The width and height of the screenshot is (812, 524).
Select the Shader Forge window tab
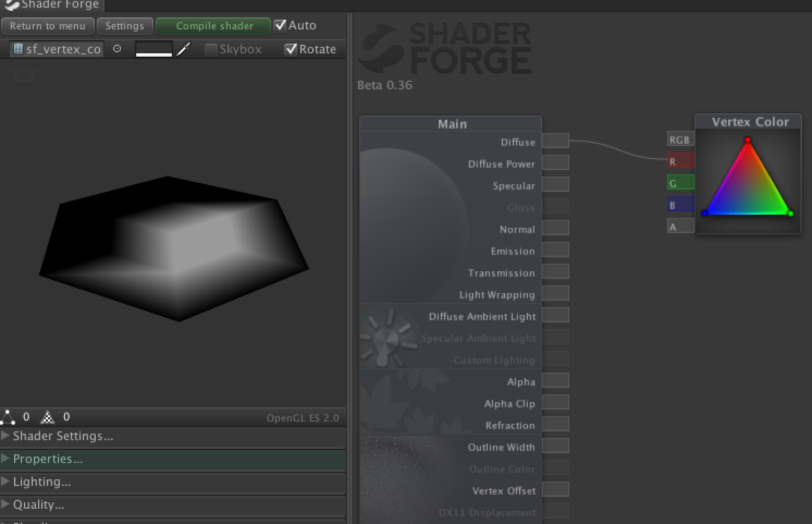[x=52, y=5]
